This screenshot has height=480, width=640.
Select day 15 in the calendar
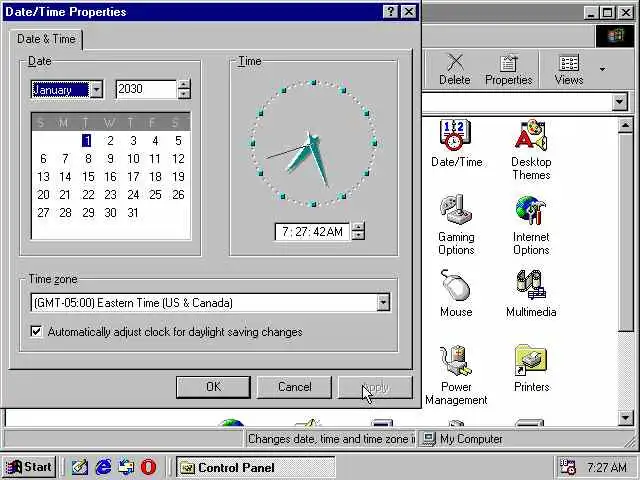tap(88, 176)
